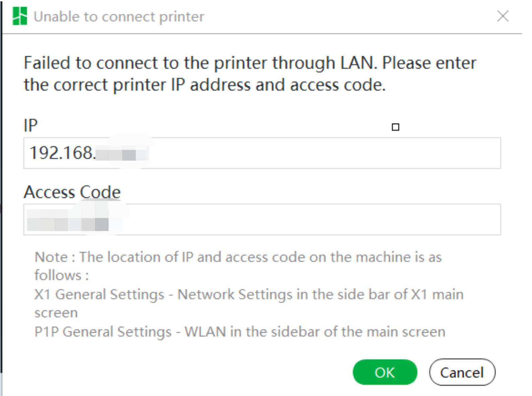Click the blurred portion of the IP address
532x396 pixels.
pyautogui.click(x=122, y=154)
